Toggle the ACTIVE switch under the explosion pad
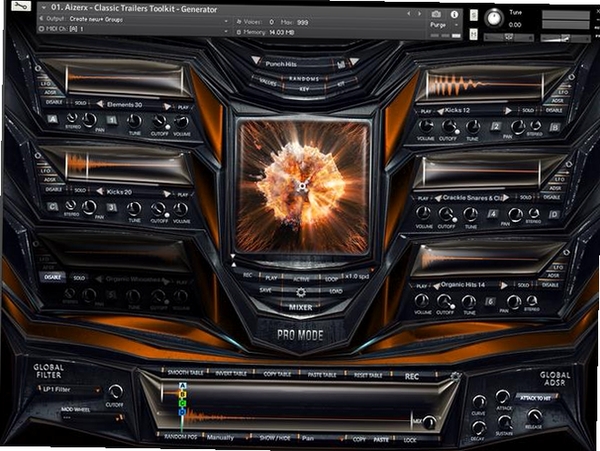This screenshot has width=600, height=451. tap(301, 279)
